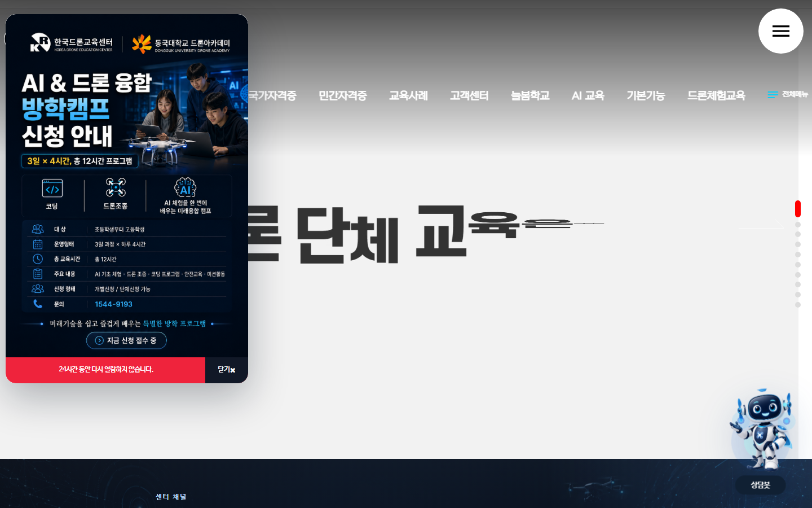
Task: Open the 기본기능 menu item
Action: point(646,95)
